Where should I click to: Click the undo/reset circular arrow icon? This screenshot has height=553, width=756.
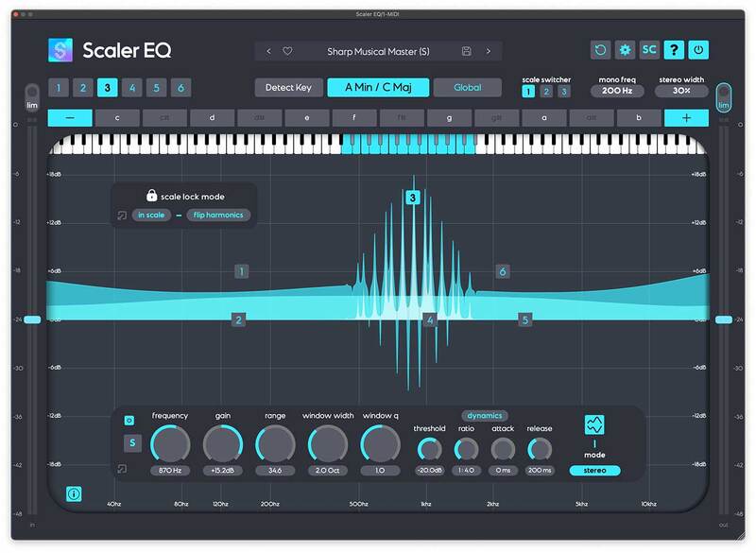coord(600,50)
